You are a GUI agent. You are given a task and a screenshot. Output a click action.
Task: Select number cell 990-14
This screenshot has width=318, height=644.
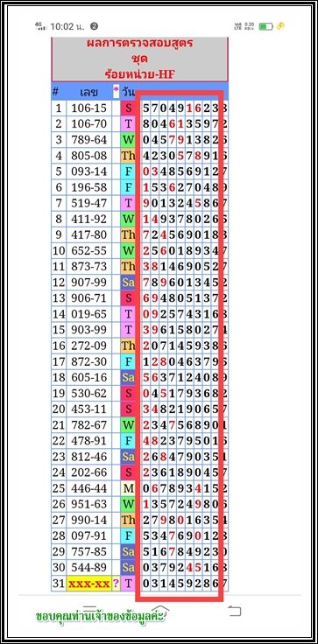[88, 520]
